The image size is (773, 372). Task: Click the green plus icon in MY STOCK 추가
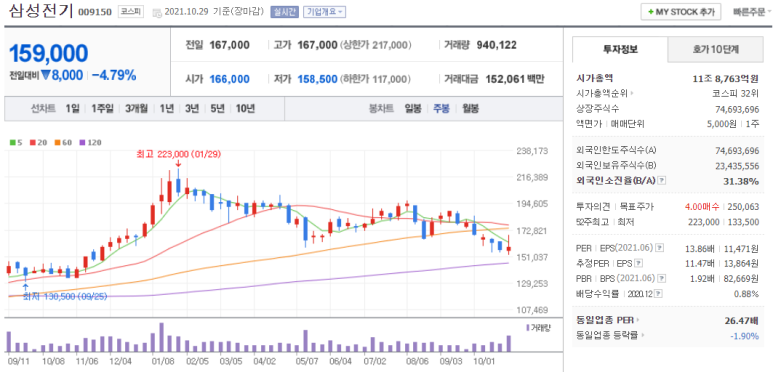pos(651,12)
